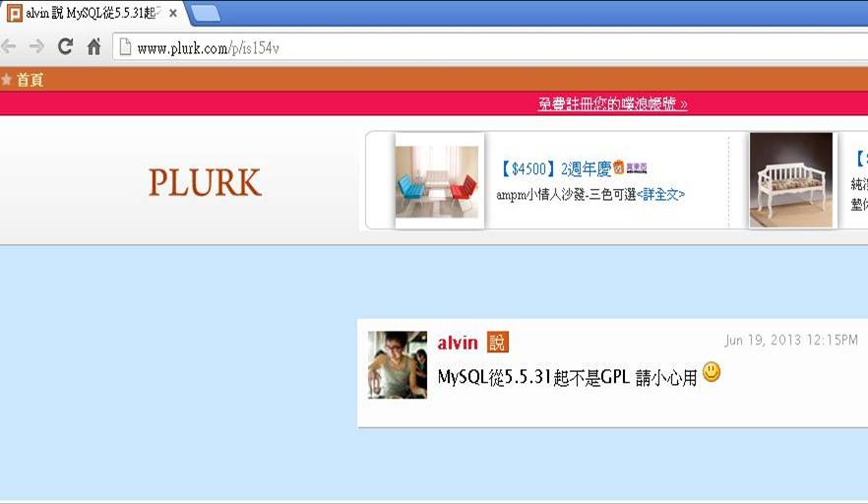Image resolution: width=868 pixels, height=504 pixels.
Task: Click the page icon in the address bar
Action: [x=126, y=47]
